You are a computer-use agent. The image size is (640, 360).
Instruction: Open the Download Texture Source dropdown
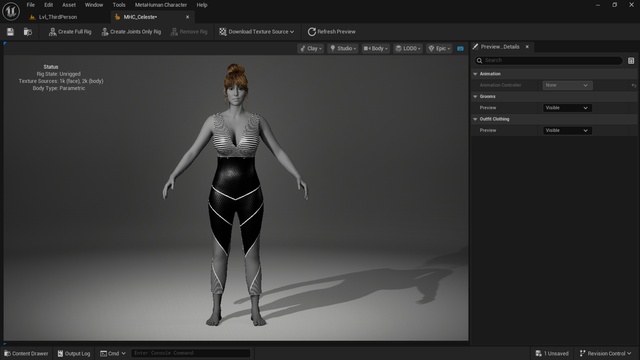(257, 32)
